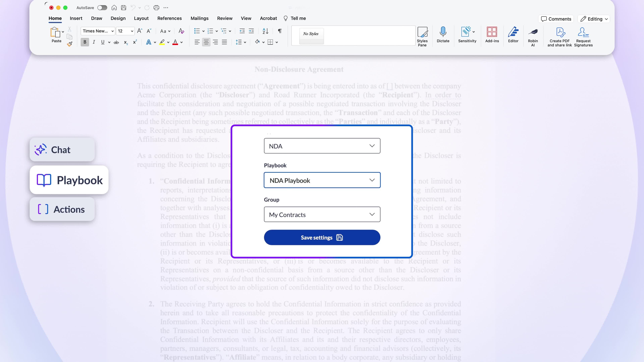The height and width of the screenshot is (362, 644).
Task: Apply the red font color swatch
Action: coord(175,42)
